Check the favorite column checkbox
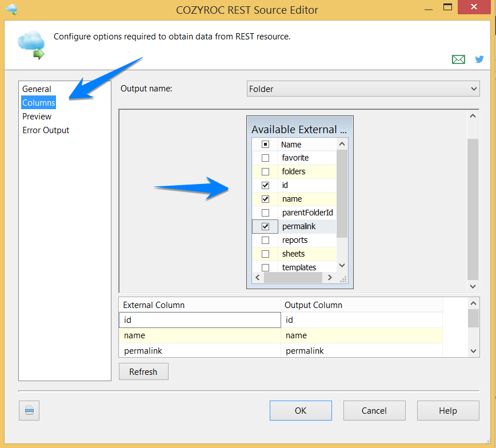The image size is (496, 448). [265, 158]
